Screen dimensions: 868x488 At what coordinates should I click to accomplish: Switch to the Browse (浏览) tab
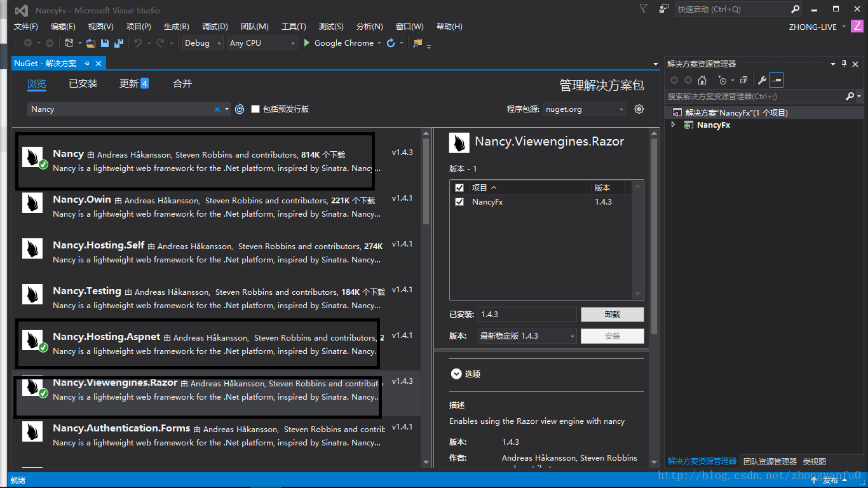[37, 84]
